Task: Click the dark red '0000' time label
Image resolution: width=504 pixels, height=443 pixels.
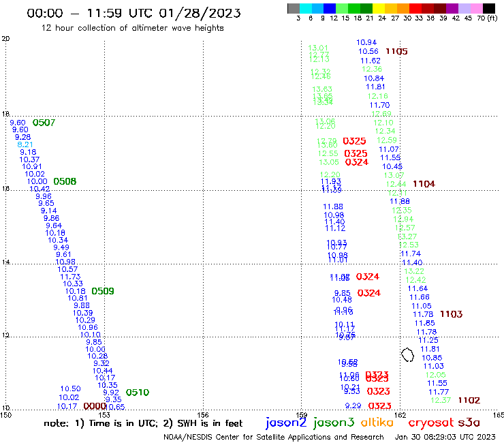Action: pos(95,406)
